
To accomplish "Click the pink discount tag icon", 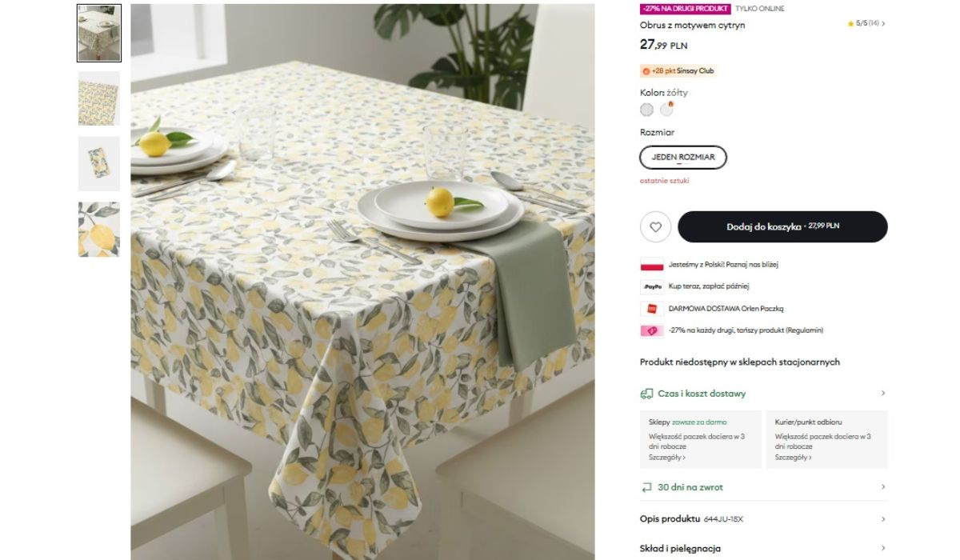I will coord(652,330).
